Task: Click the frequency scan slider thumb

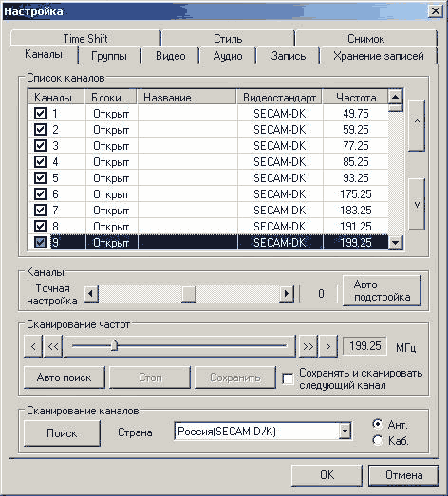Action: click(x=114, y=345)
